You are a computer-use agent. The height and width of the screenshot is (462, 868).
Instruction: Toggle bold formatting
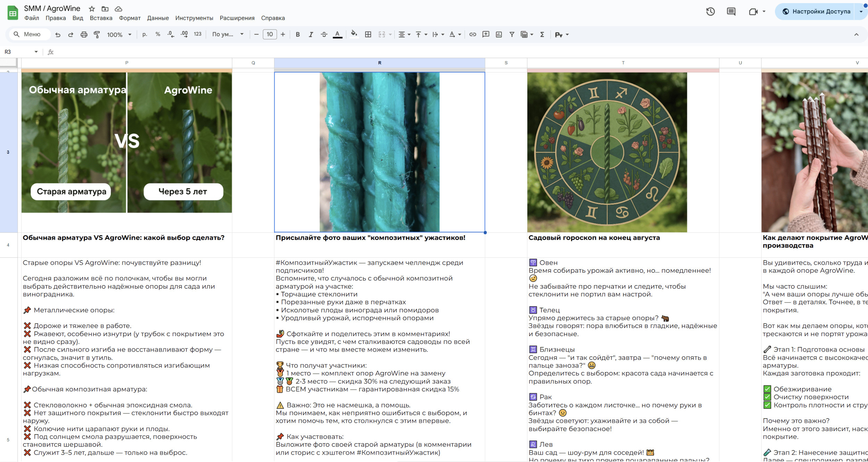[x=298, y=34]
